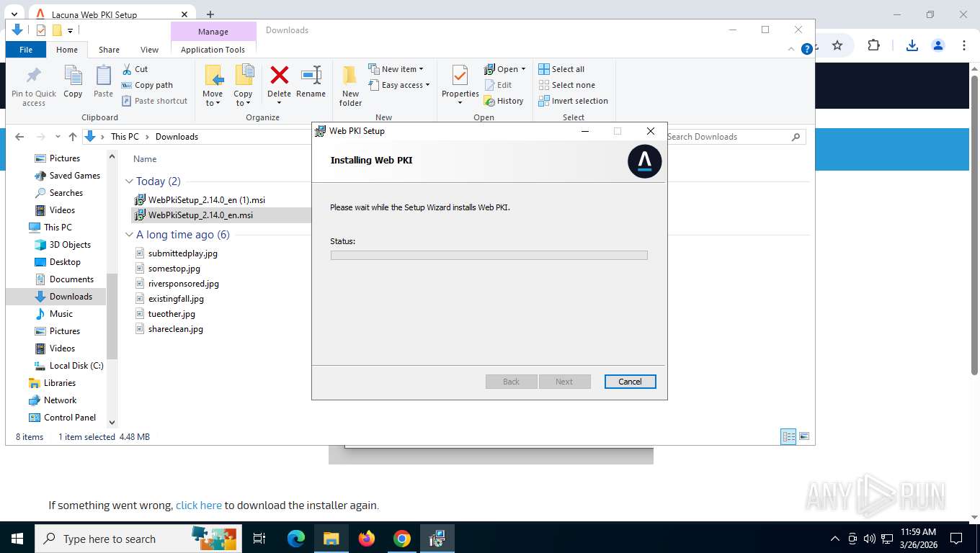Click the Rename icon
Viewport: 980px width, 553px height.
pyautogui.click(x=311, y=75)
